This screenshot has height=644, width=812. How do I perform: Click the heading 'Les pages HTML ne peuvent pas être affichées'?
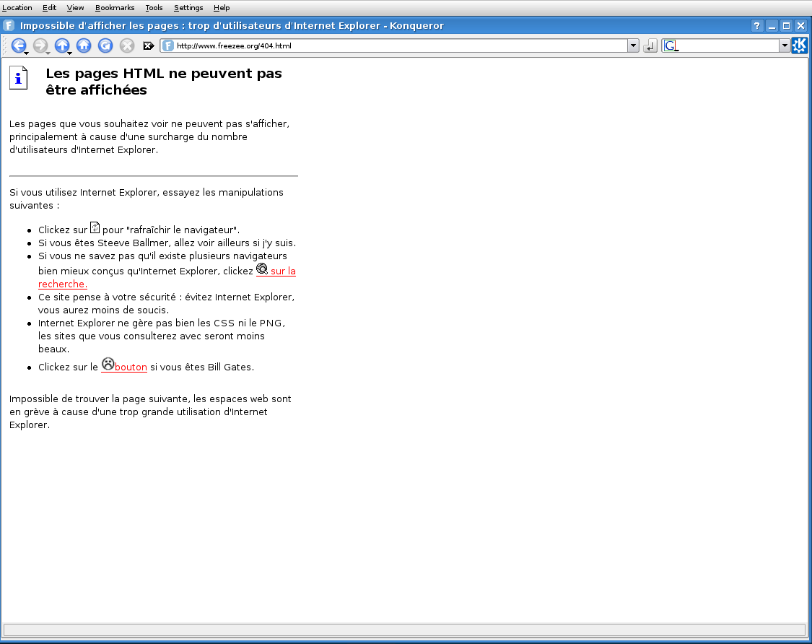point(164,82)
